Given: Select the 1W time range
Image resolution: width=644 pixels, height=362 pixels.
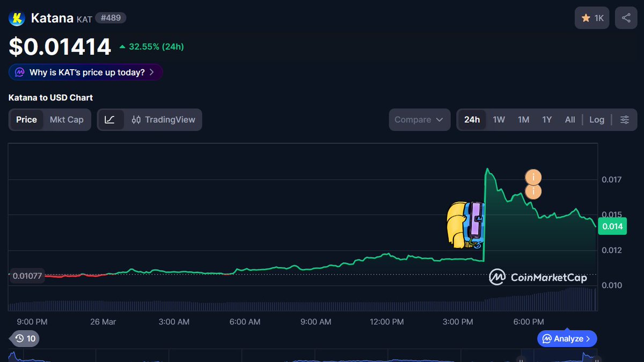Looking at the screenshot, I should pyautogui.click(x=499, y=120).
